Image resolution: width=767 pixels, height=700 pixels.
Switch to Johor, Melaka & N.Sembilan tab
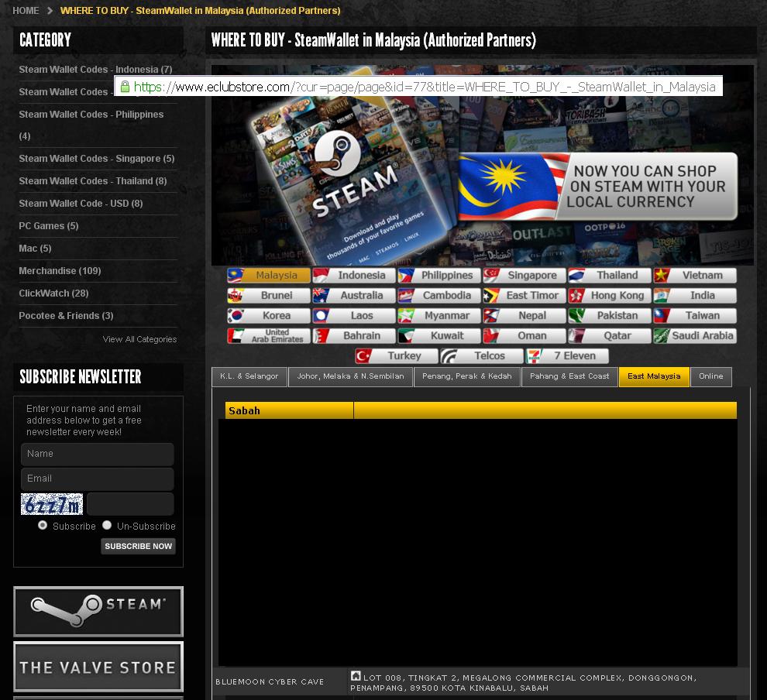[x=351, y=376]
